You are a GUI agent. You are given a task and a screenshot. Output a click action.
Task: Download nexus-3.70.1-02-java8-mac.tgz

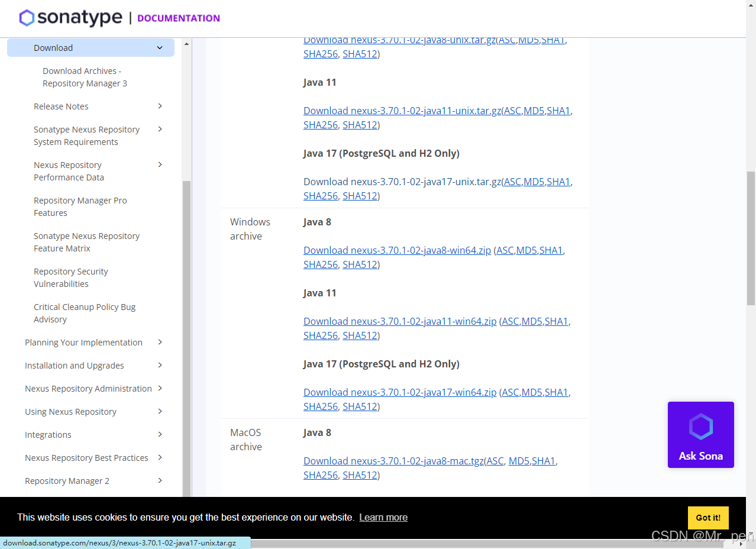tap(394, 461)
